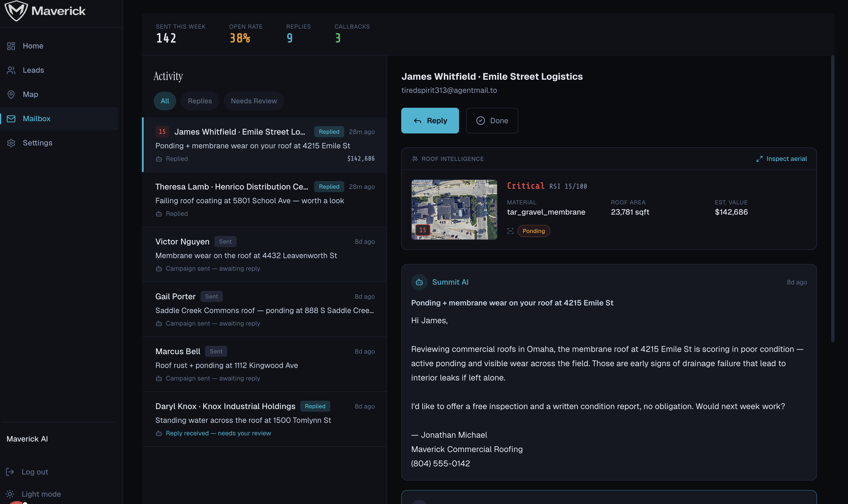848x504 pixels.
Task: Open Inspect aerial view
Action: (x=781, y=159)
